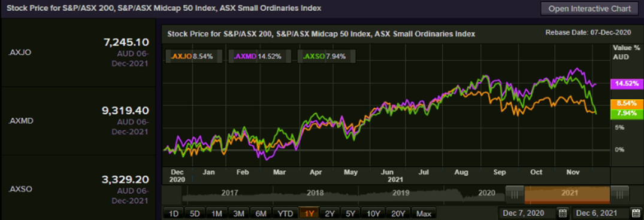
Task: Click 2020 in the navigator timeline
Action: tap(486, 192)
